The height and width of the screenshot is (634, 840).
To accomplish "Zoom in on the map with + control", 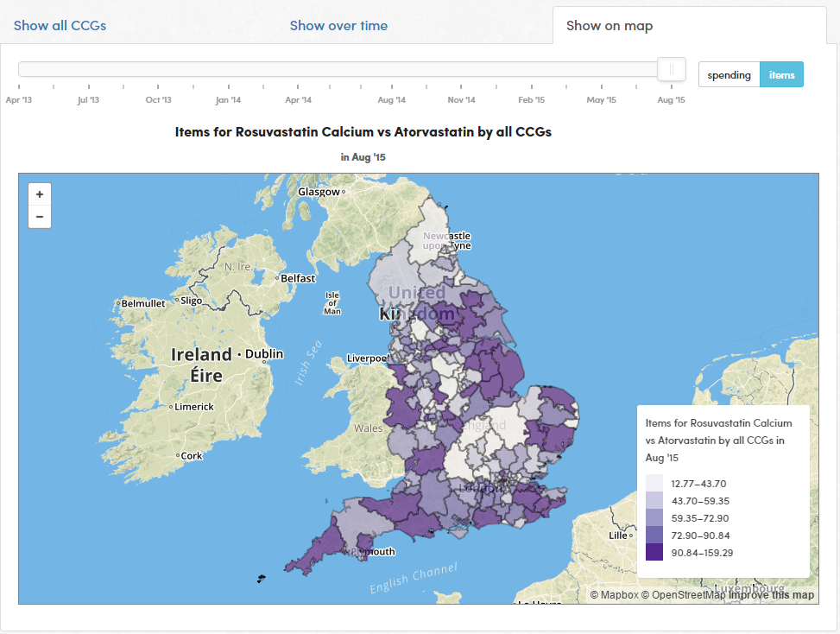I will tap(39, 193).
